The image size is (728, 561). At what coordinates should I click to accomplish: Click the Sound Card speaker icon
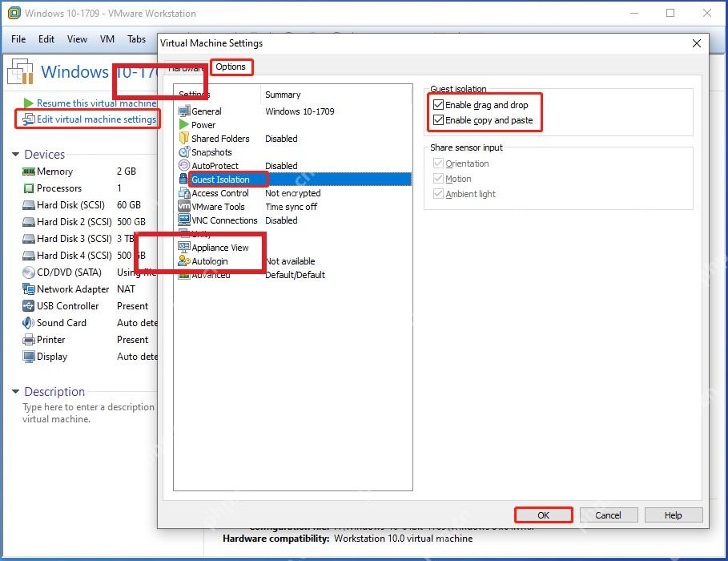pos(28,322)
